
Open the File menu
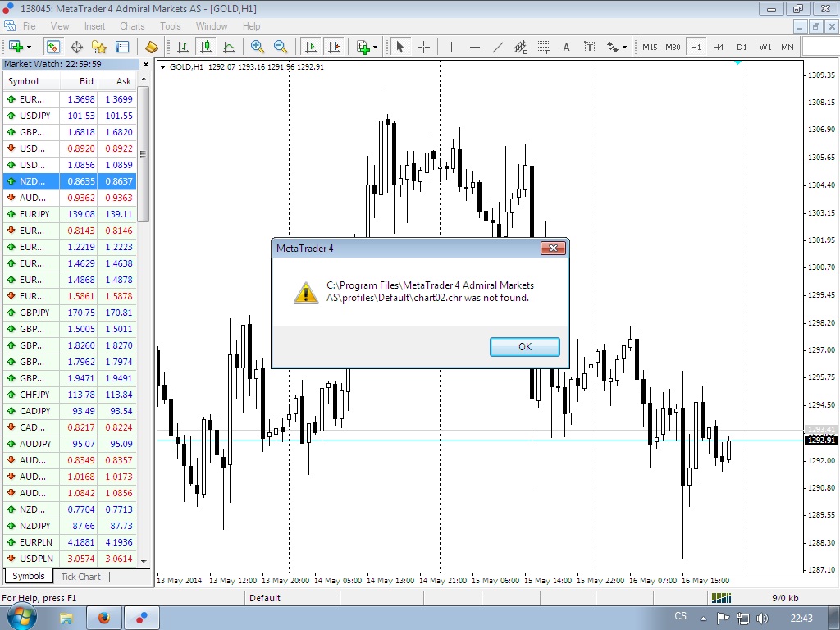(29, 25)
